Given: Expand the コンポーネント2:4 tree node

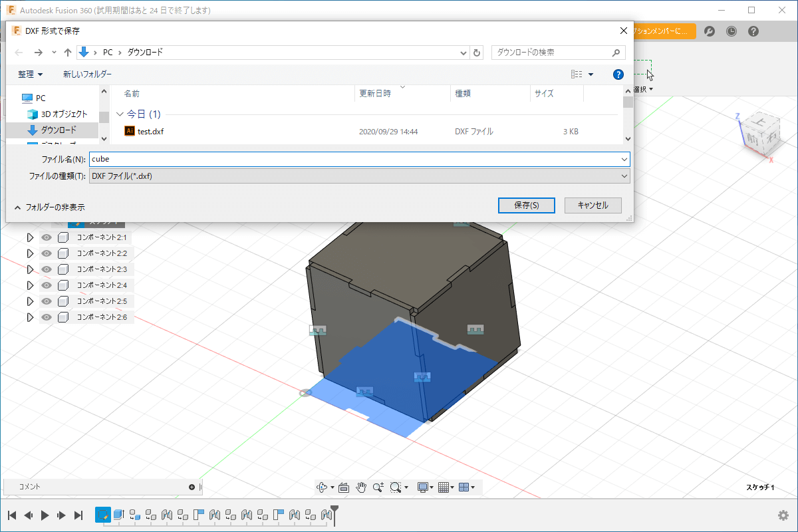Looking at the screenshot, I should click(x=29, y=285).
